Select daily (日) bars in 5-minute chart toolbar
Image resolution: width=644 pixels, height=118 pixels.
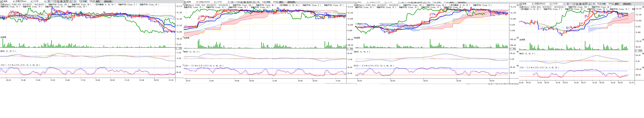[x=58, y=2]
